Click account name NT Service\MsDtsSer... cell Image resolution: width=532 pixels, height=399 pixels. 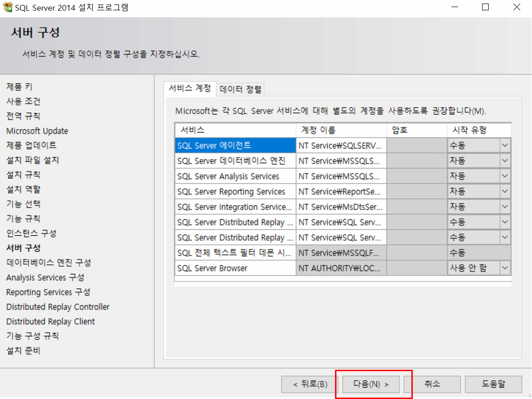(341, 207)
